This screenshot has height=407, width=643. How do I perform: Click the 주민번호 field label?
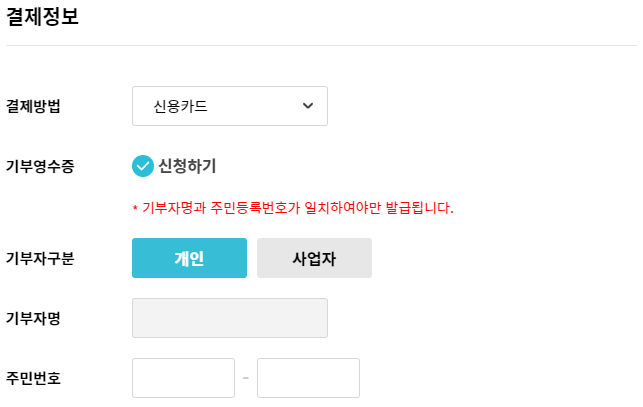coord(33,378)
